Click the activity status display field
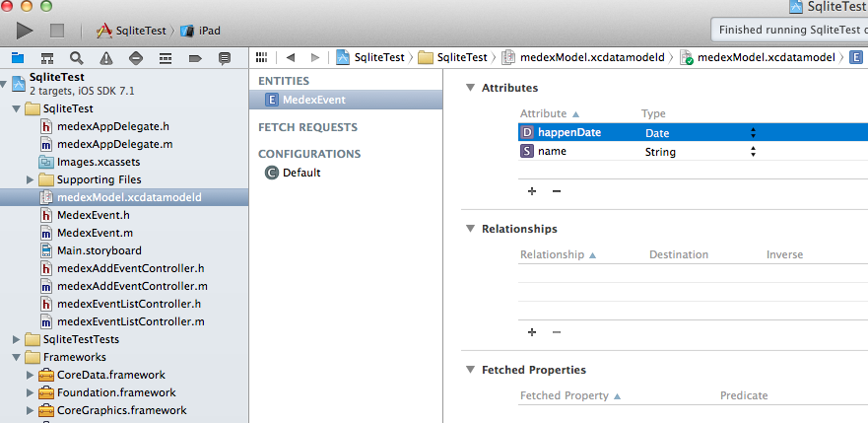The height and width of the screenshot is (423, 868). [789, 30]
